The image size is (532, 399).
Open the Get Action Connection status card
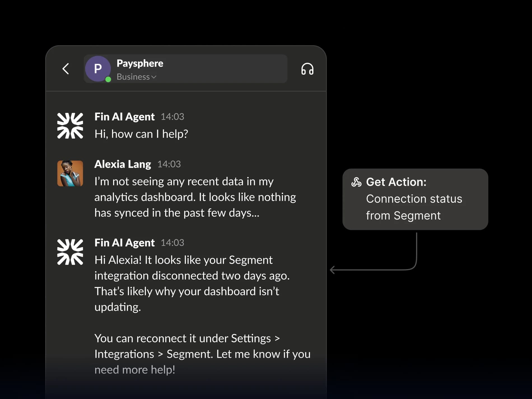pos(415,199)
